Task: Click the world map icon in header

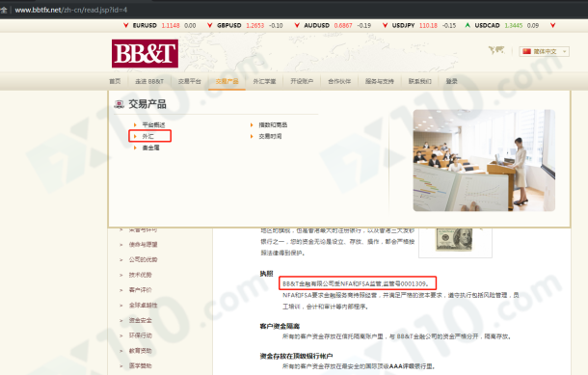Action: pos(496,50)
